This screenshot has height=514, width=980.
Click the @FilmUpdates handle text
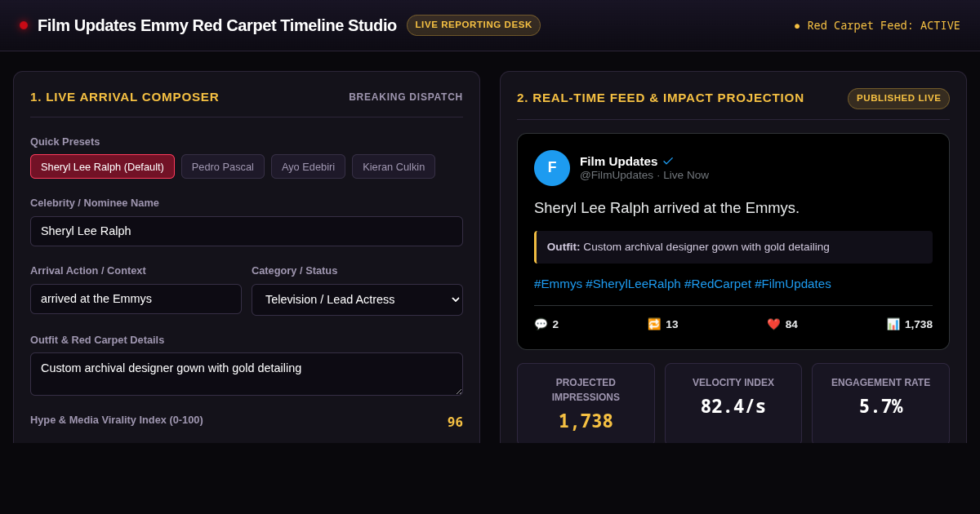pyautogui.click(x=617, y=175)
